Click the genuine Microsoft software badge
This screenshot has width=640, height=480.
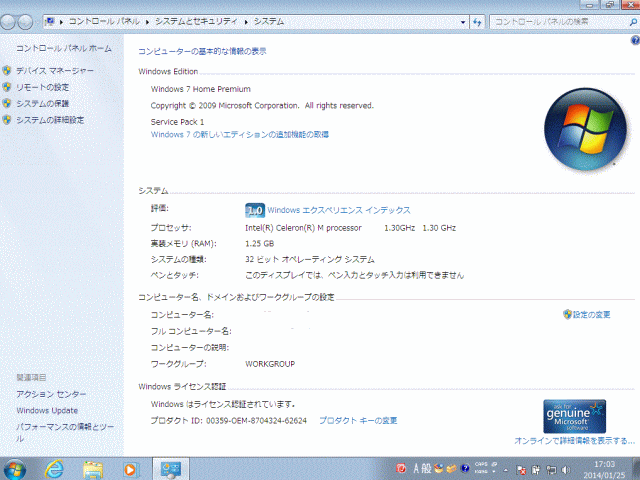[x=574, y=415]
